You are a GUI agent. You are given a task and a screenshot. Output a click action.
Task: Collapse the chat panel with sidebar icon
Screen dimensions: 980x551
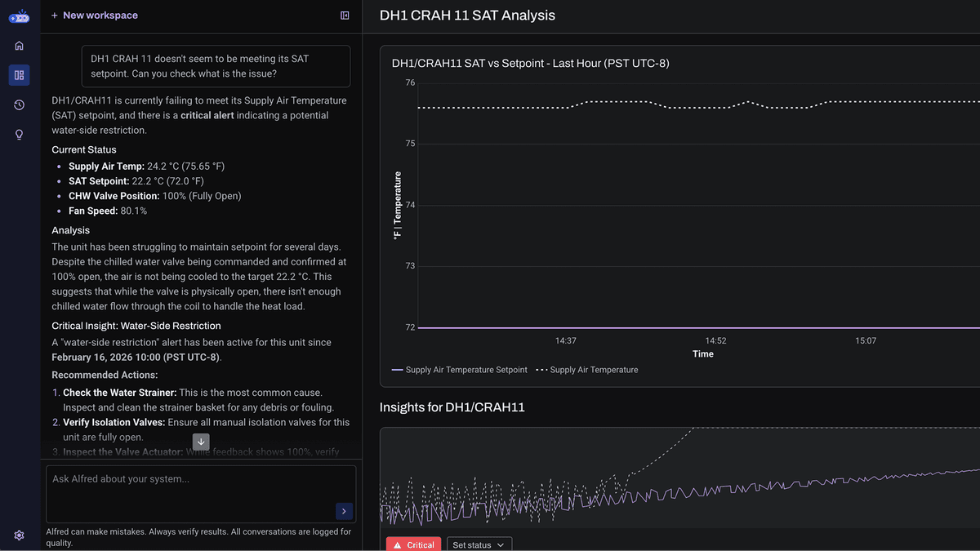(345, 16)
